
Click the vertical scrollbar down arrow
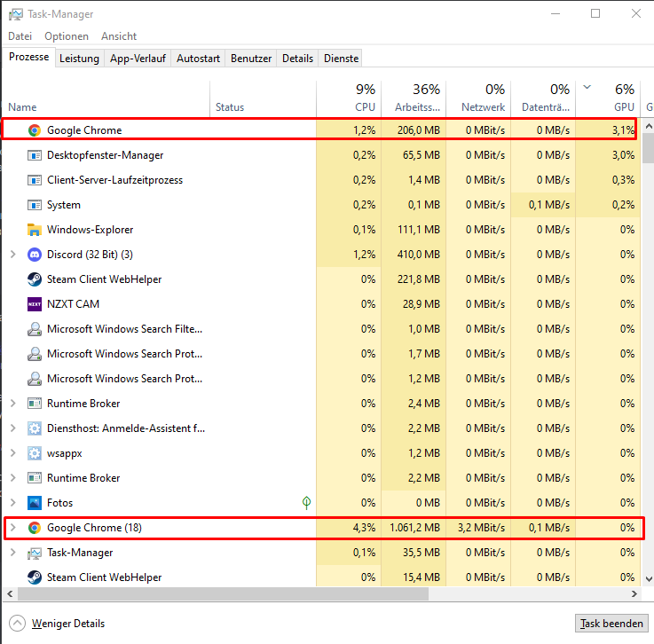pyautogui.click(x=649, y=579)
